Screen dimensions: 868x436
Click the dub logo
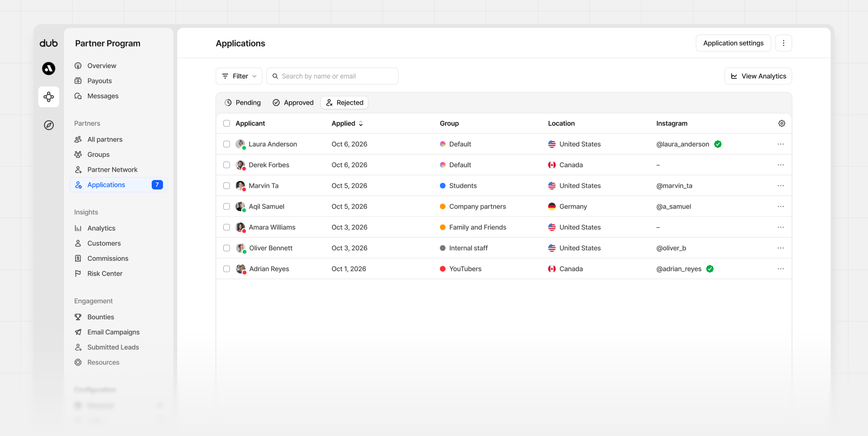coord(49,43)
